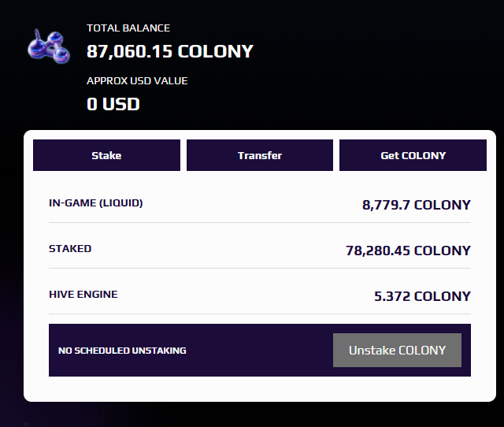Click the APPROX USD VALUE label
Viewport: 504px width, 427px height.
point(137,80)
